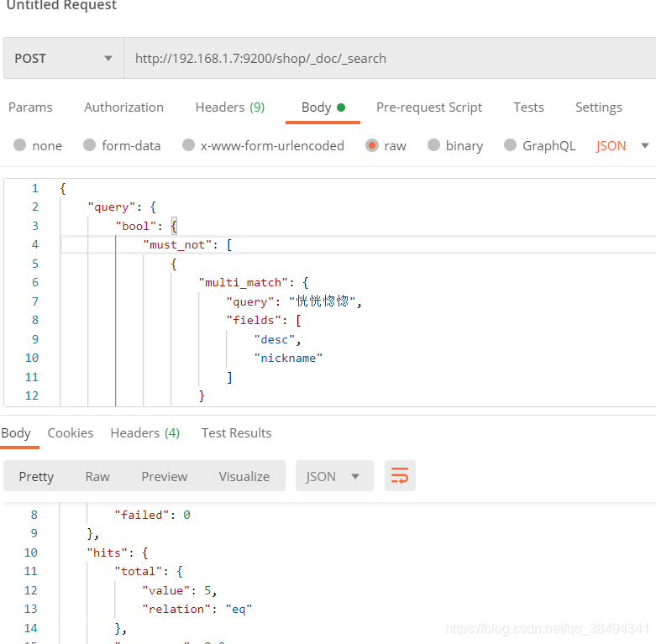The width and height of the screenshot is (656, 644).
Task: Choose the x-www-form-urlencoded radio option
Action: click(x=189, y=145)
